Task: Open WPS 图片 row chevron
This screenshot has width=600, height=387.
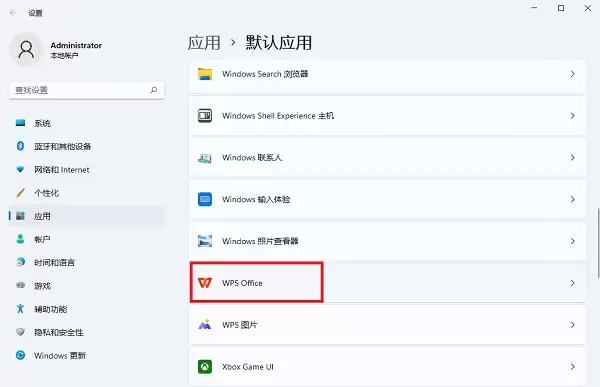Action: [x=572, y=325]
